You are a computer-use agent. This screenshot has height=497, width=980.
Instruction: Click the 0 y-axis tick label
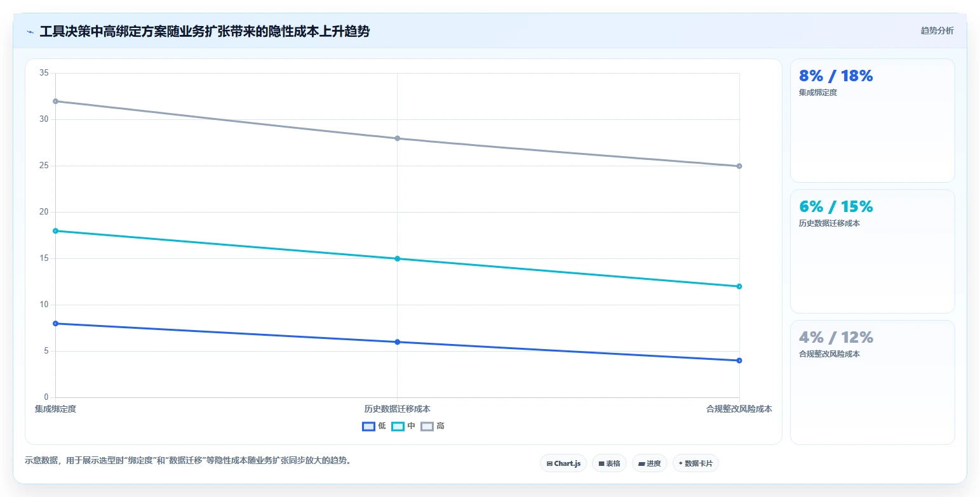(46, 397)
